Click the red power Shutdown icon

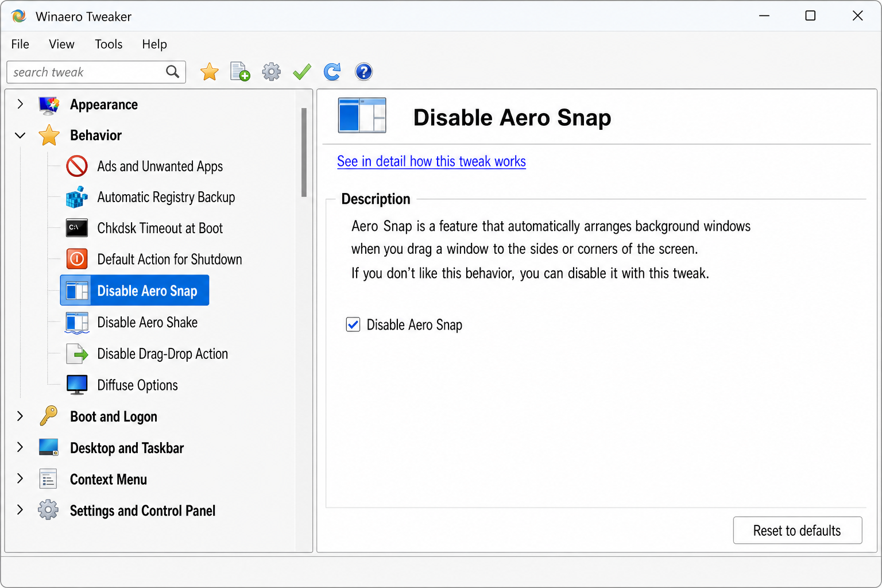click(x=77, y=259)
